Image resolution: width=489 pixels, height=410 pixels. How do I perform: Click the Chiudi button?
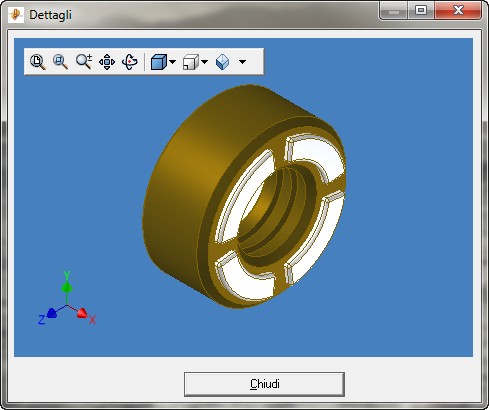coord(264,384)
